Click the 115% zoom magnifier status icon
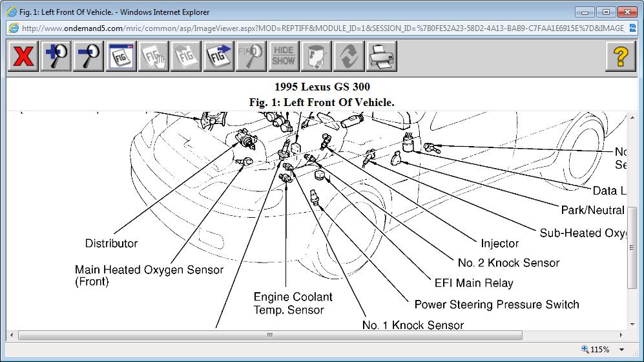Screen dimensions: 644x362 pyautogui.click(x=585, y=349)
